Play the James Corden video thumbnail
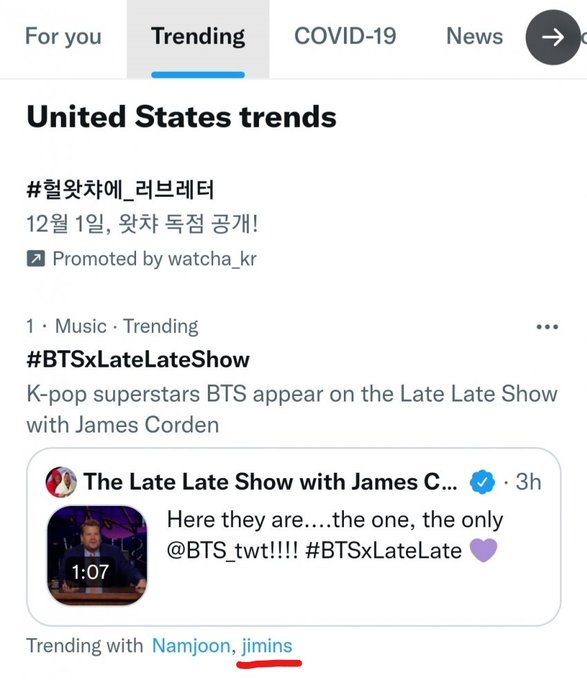 (x=97, y=556)
